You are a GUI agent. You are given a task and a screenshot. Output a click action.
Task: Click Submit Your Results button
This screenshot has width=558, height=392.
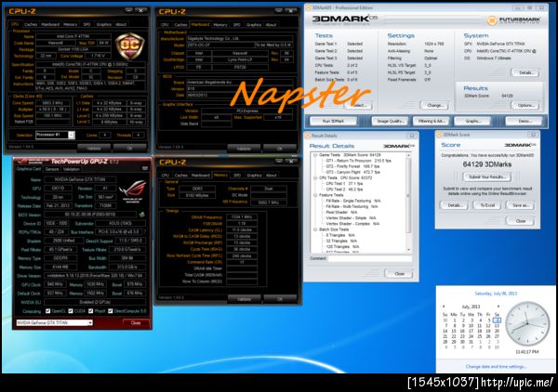tap(486, 177)
